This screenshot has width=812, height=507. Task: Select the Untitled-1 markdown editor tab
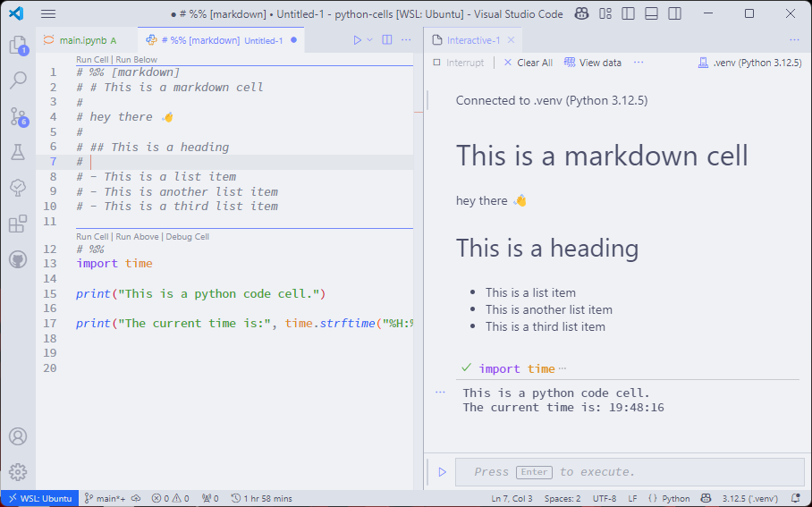point(222,40)
